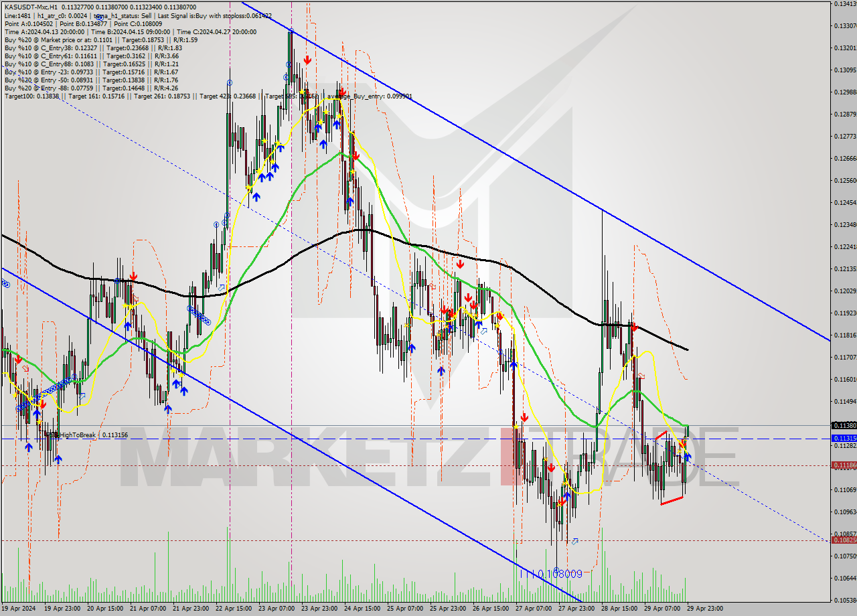Click the '21 Apr 23:00' time axis label

[191, 609]
